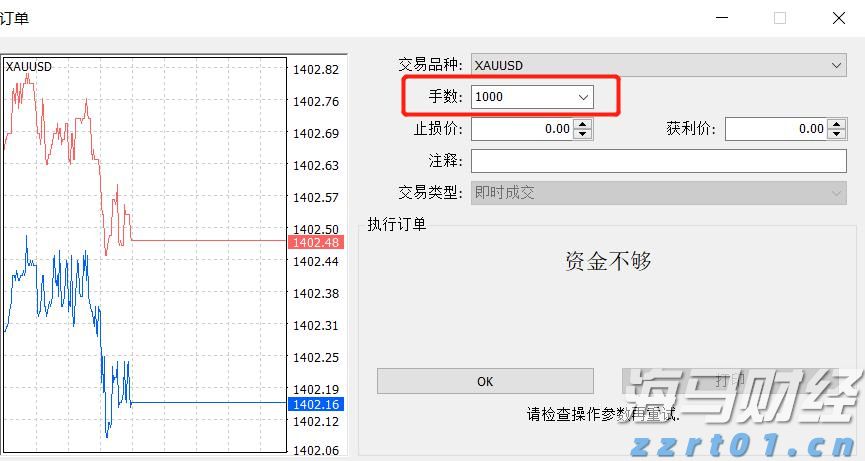This screenshot has height=461, width=865.
Task: Click the maximize button in title bar
Action: click(x=780, y=17)
